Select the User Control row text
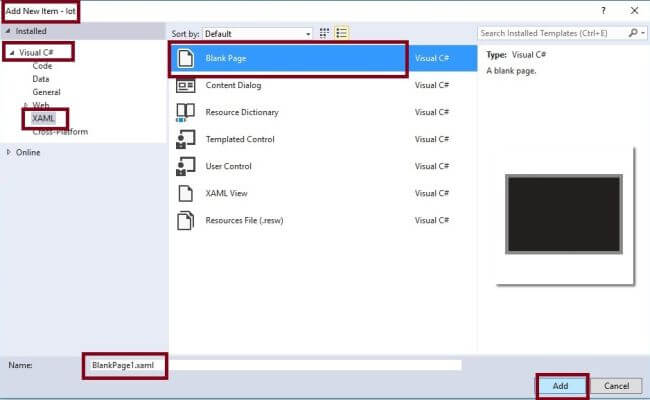 [228, 166]
